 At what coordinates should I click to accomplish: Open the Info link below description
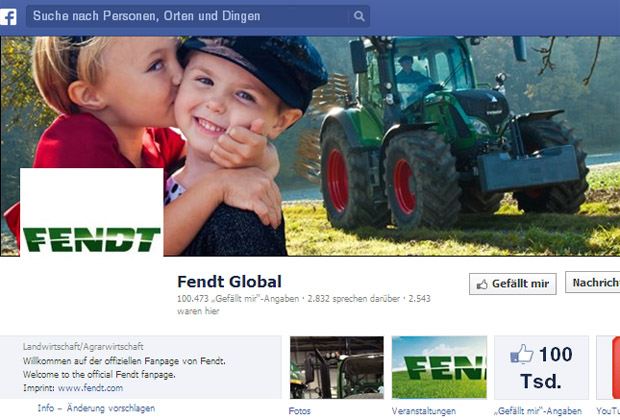click(45, 408)
